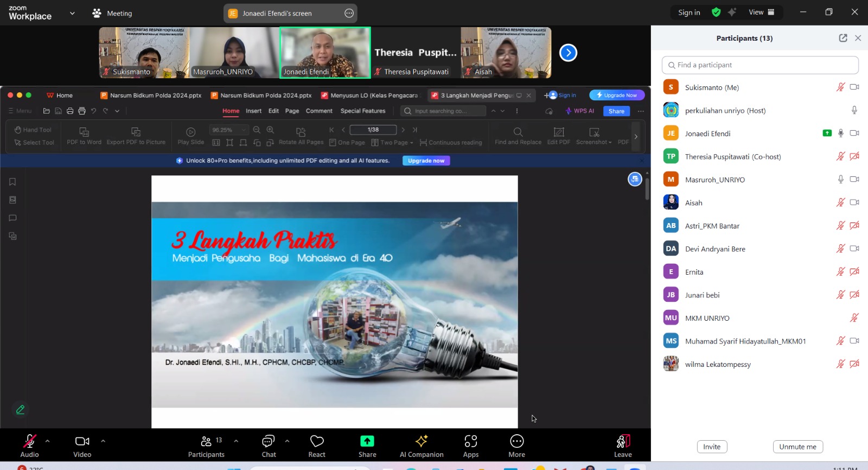
Task: Click the Unmute me button
Action: tap(797, 447)
